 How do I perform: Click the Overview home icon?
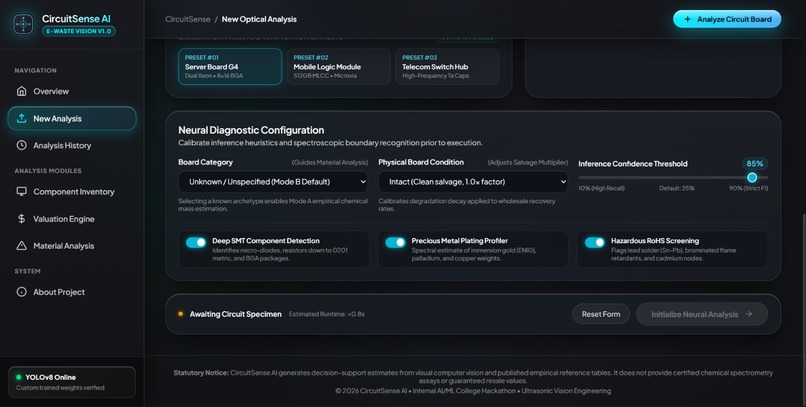[22, 91]
